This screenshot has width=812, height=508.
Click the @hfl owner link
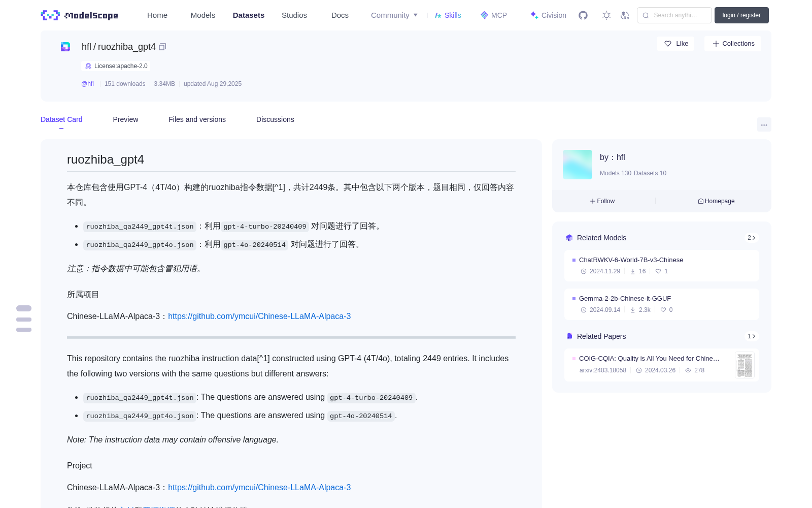pos(87,84)
